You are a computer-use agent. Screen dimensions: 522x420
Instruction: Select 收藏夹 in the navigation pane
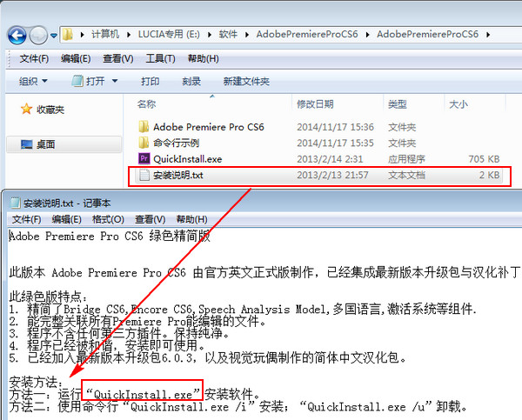coord(50,110)
